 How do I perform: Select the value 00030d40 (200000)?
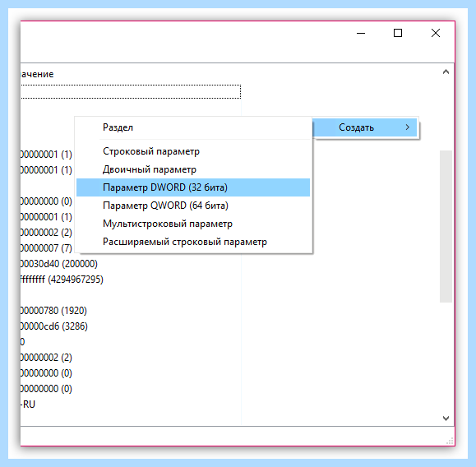pos(59,264)
